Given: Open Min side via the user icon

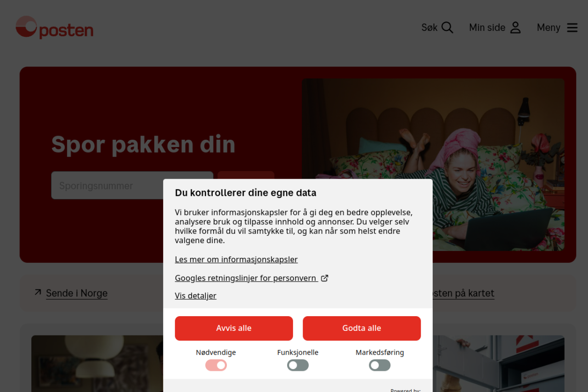Looking at the screenshot, I should coord(515,28).
